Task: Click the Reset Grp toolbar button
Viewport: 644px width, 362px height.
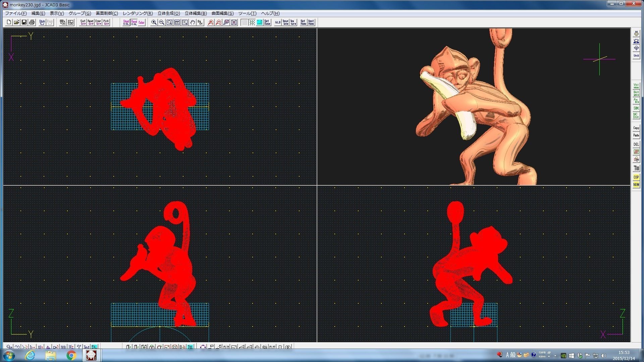Action: coord(91,22)
